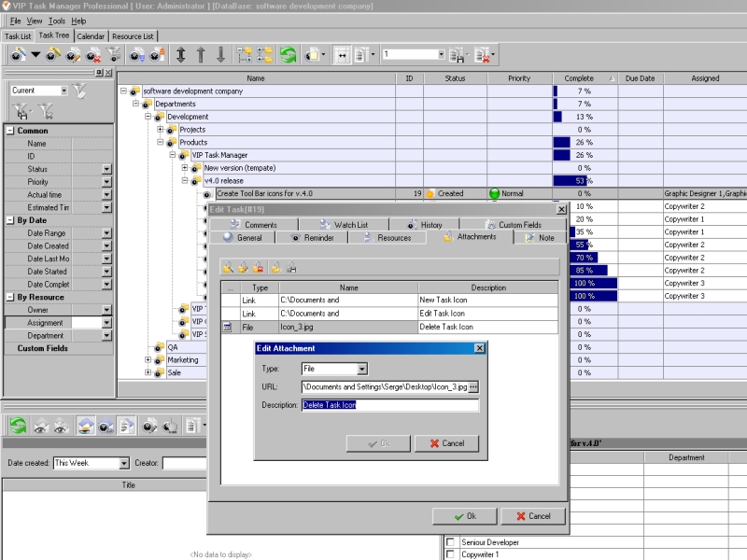Collapse the Common filter group
Viewport: 747px width, 560px height.
tap(10, 131)
